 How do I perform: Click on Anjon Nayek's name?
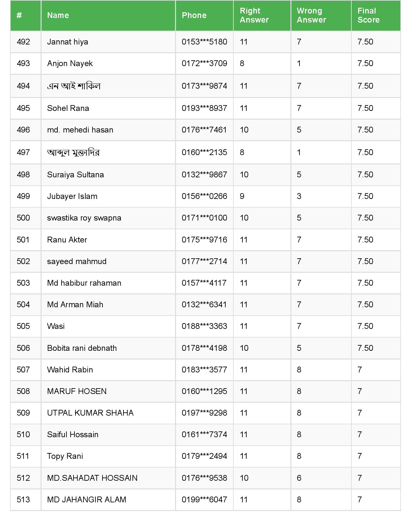coord(70,64)
